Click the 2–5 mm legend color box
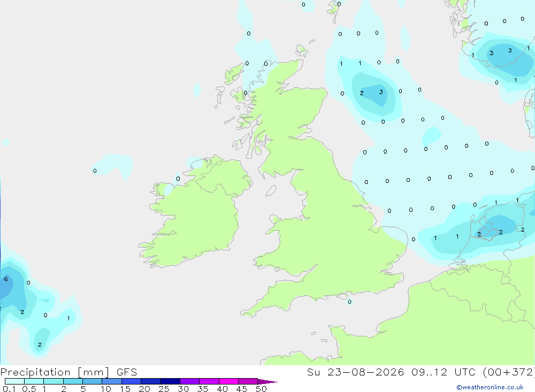 (x=73, y=381)
